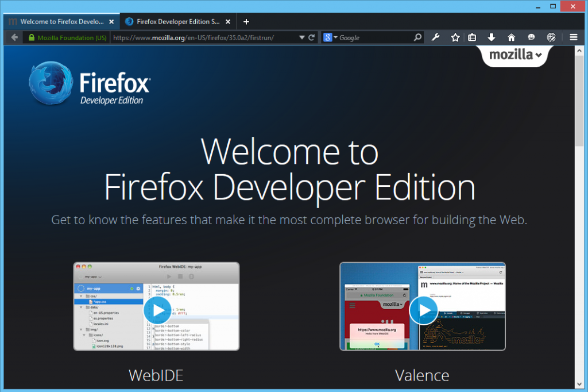Click the smiley face feedback icon

(x=531, y=37)
